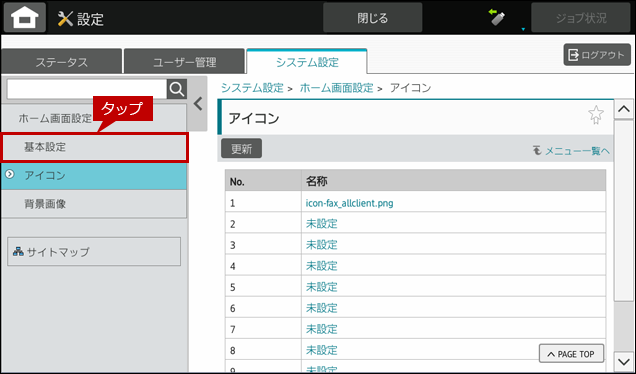Click the scroll down arrow
Image resolution: width=636 pixels, height=374 pixels.
(623, 361)
